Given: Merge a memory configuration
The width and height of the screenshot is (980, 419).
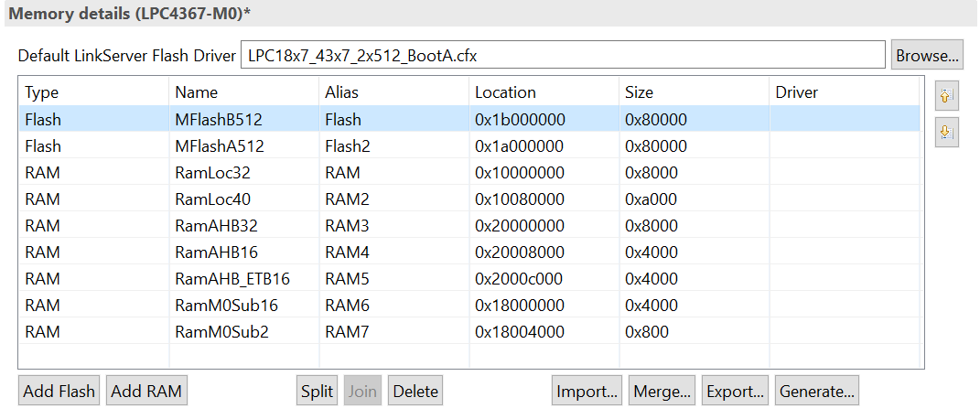Looking at the screenshot, I should point(662,391).
